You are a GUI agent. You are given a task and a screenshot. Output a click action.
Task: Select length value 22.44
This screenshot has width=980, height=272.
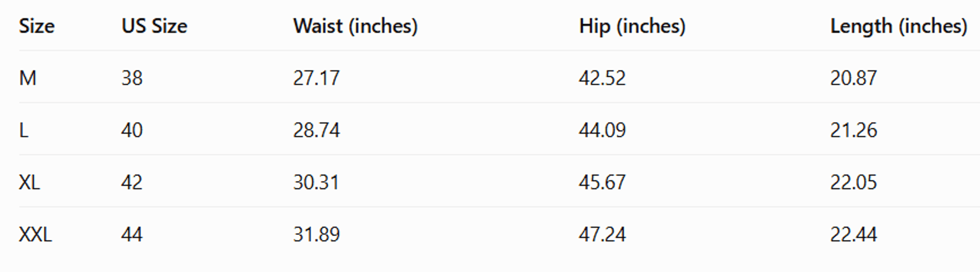[x=853, y=235]
